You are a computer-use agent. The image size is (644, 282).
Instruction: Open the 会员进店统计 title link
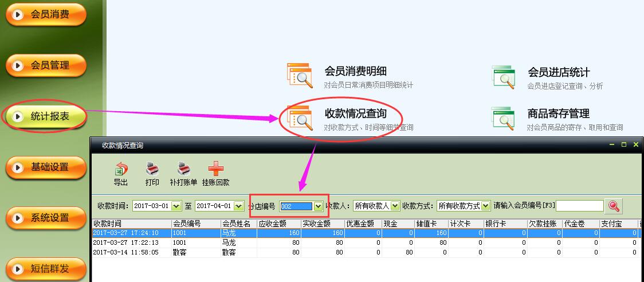pos(559,72)
